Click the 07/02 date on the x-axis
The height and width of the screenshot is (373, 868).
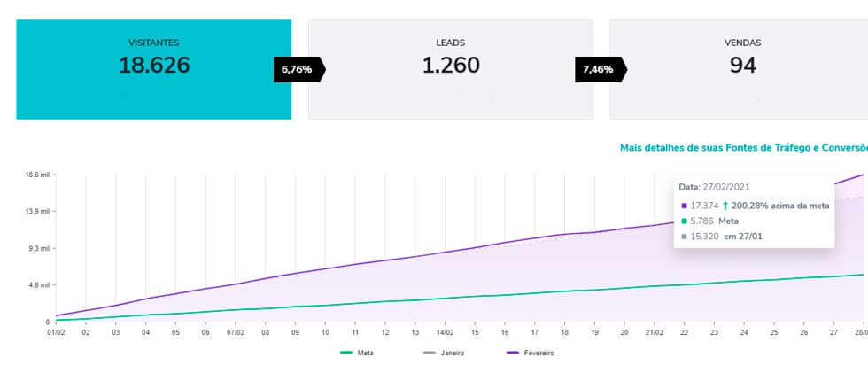point(235,332)
